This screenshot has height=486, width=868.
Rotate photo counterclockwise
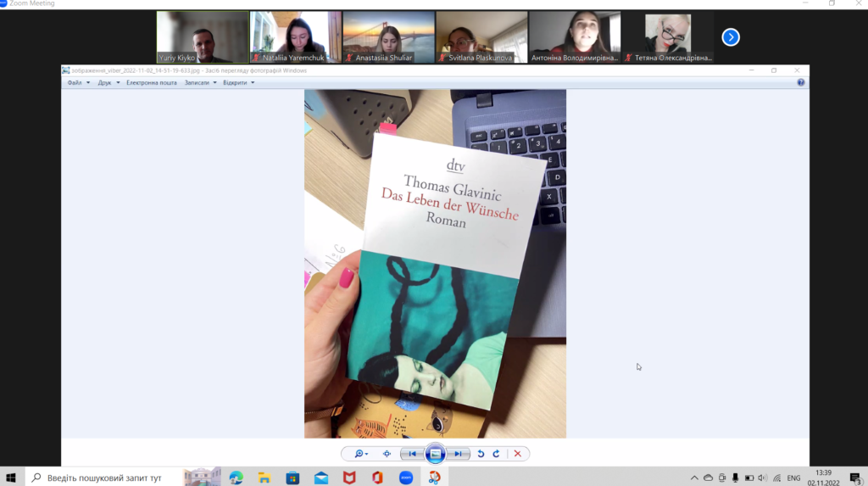pyautogui.click(x=481, y=454)
